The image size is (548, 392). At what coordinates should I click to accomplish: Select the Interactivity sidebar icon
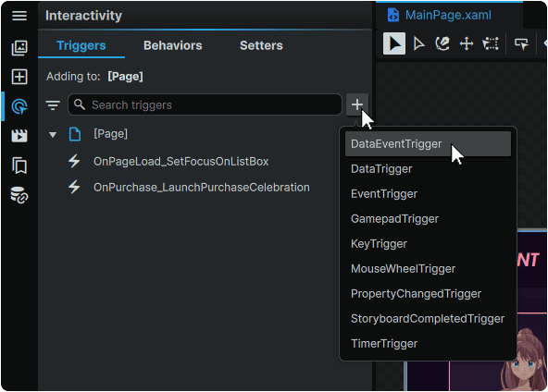point(19,106)
